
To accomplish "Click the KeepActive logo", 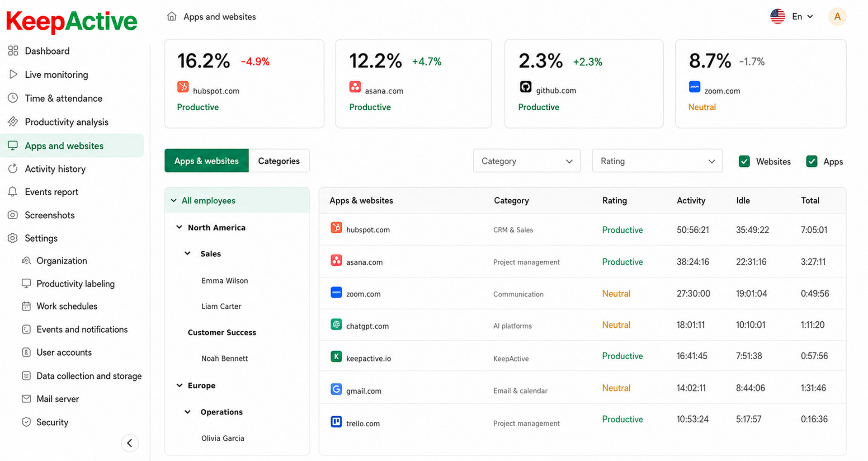I will point(71,21).
